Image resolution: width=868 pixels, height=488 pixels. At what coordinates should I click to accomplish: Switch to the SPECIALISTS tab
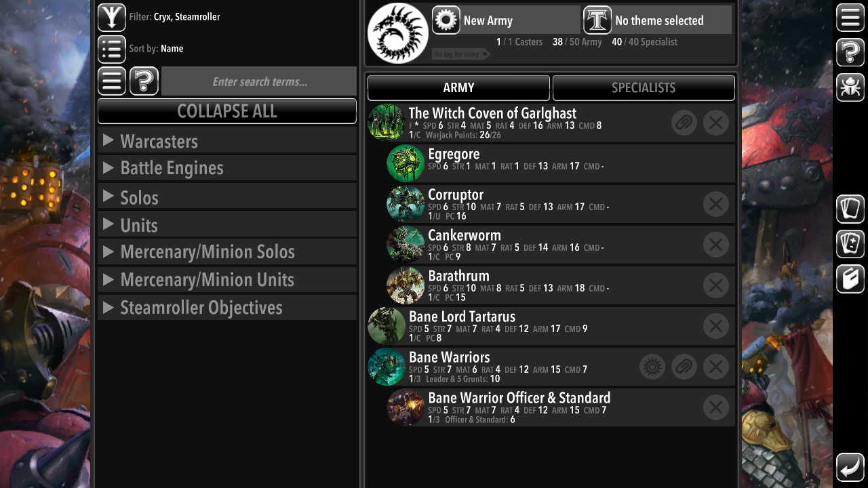point(644,88)
